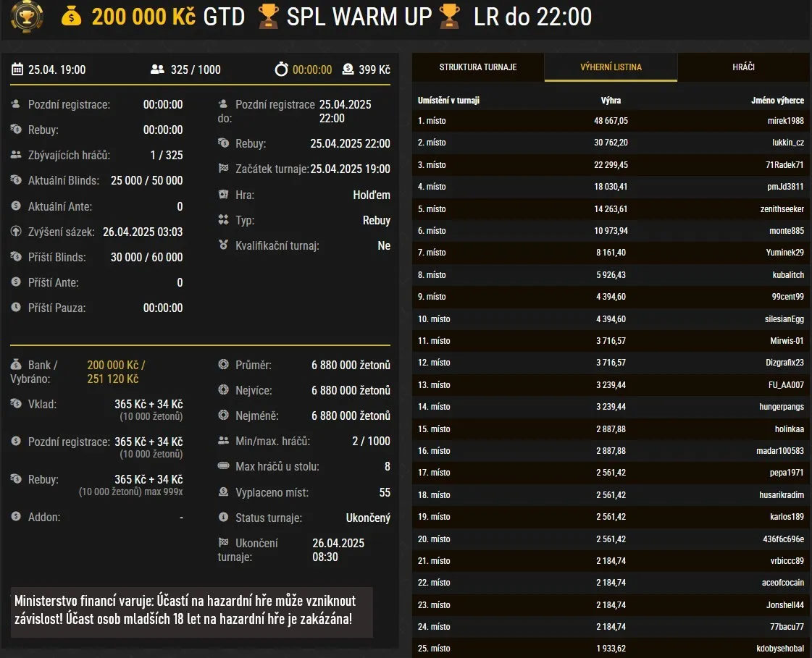812x658 pixels.
Task: Click the trophy logo in the top-left corner
Action: [x=26, y=17]
